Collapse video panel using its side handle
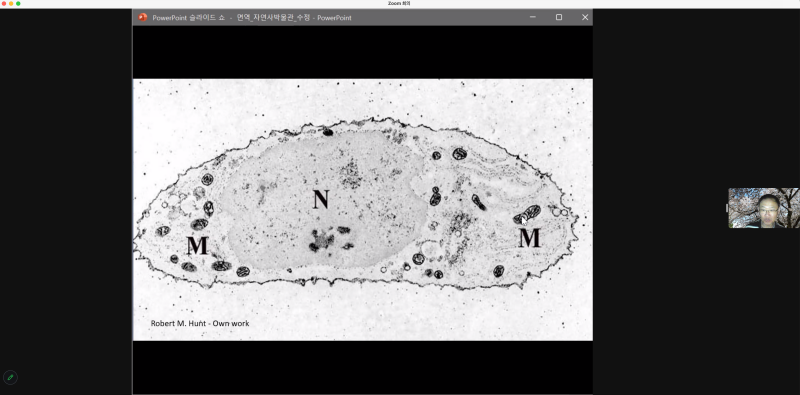Viewport: 800px width, 395px height. coord(727,208)
